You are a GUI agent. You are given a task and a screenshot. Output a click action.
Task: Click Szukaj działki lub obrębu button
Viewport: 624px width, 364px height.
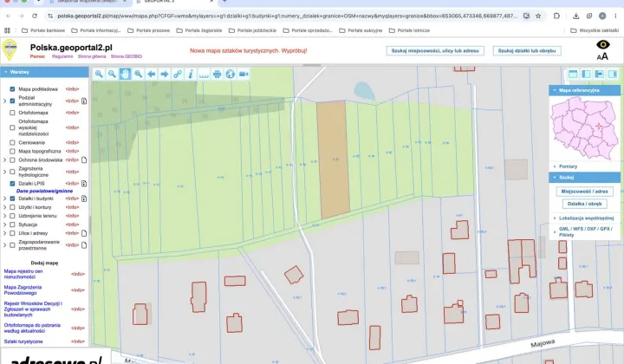coord(527,50)
